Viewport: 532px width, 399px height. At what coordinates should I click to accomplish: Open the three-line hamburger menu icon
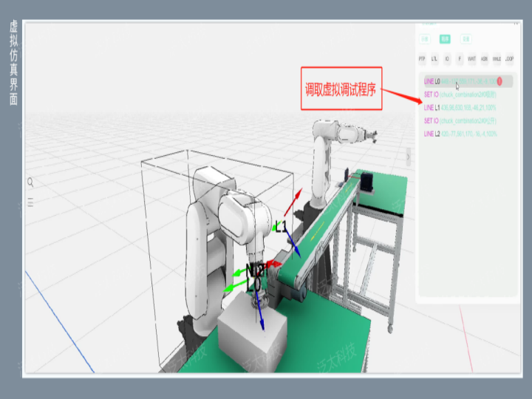(x=30, y=202)
